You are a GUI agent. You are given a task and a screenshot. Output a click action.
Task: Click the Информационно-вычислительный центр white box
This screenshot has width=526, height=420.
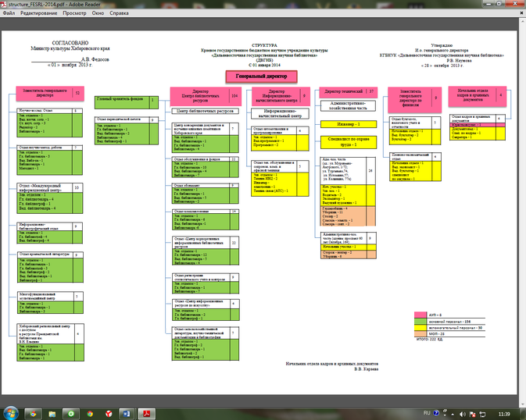280,113
